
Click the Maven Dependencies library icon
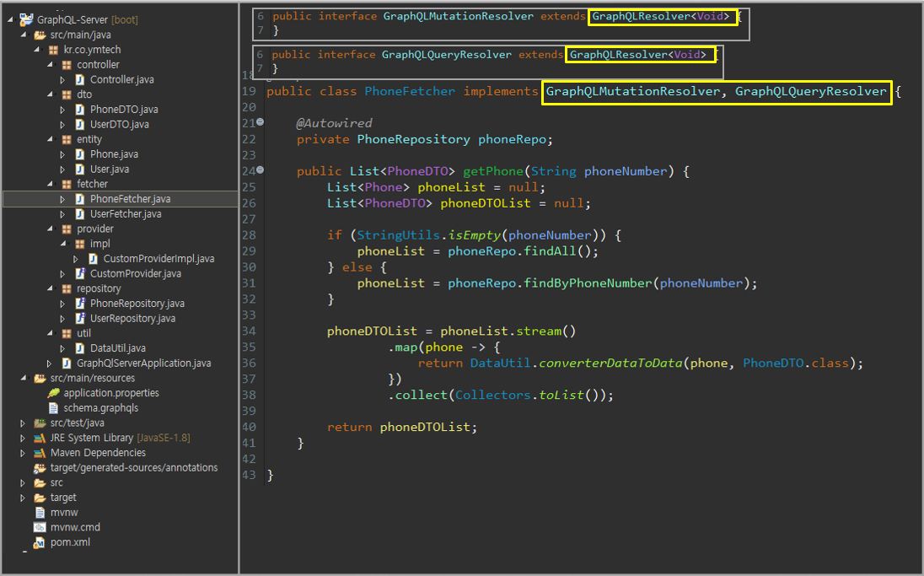coord(40,453)
